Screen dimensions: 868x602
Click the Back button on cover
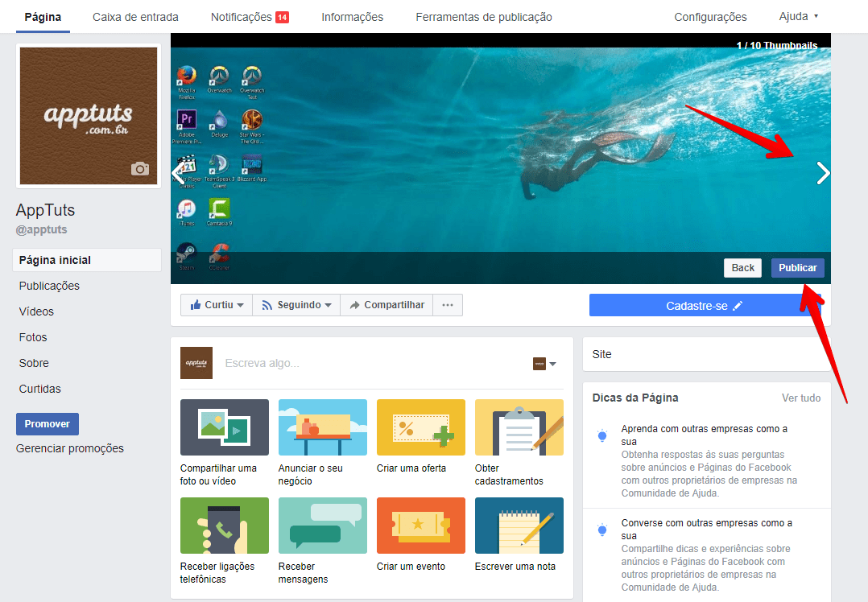(x=743, y=268)
